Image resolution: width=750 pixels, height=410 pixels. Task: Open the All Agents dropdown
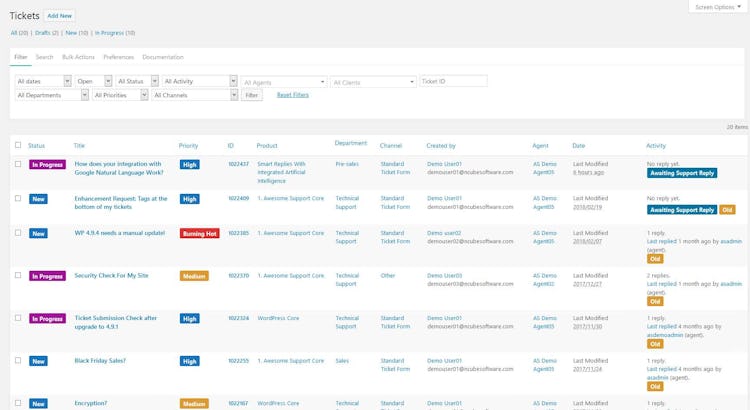(284, 82)
